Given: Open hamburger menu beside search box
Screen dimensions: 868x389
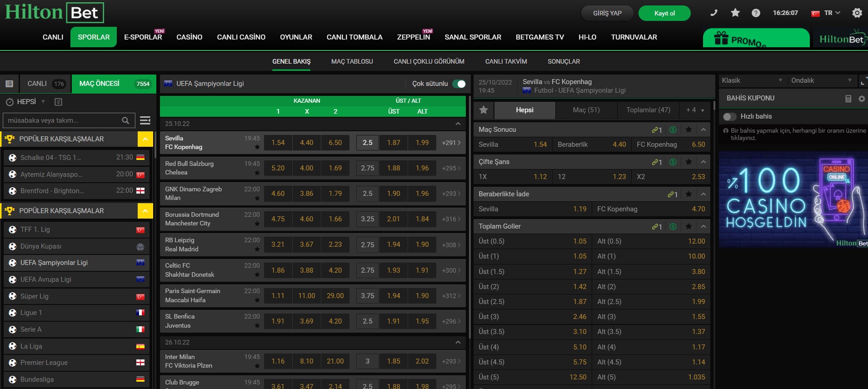Looking at the screenshot, I should [x=145, y=120].
